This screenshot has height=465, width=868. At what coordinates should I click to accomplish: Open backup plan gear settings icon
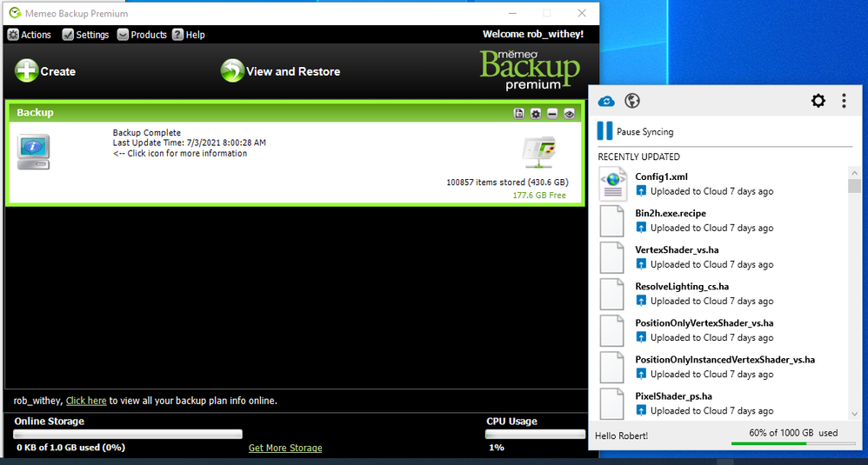pos(536,113)
